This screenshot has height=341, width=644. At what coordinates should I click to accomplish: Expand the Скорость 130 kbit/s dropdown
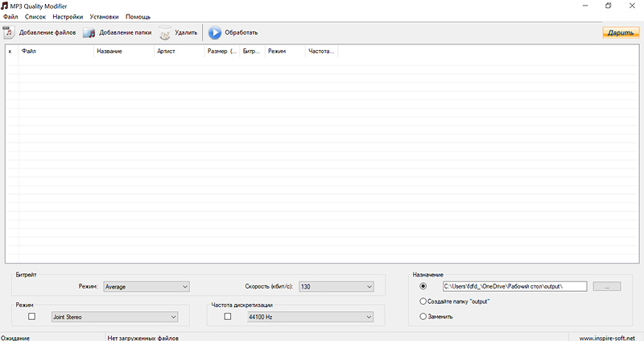(336, 286)
